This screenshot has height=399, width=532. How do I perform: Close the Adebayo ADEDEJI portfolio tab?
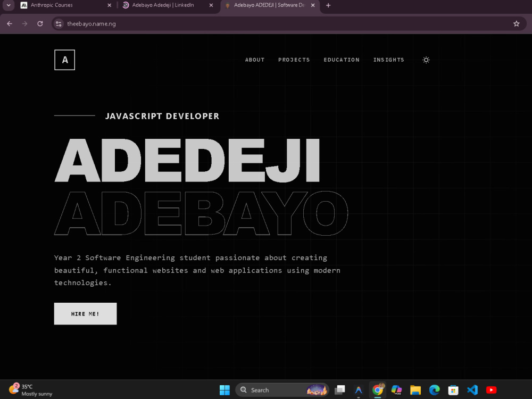313,5
